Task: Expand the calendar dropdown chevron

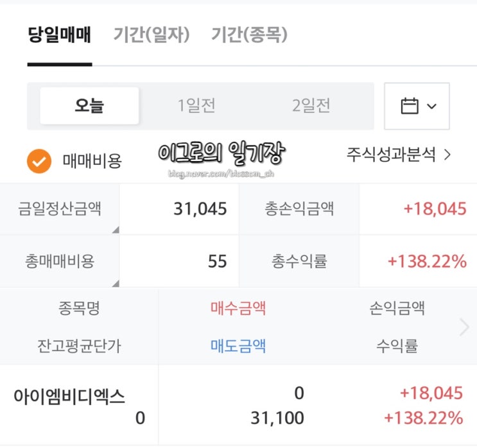Action: pos(431,107)
